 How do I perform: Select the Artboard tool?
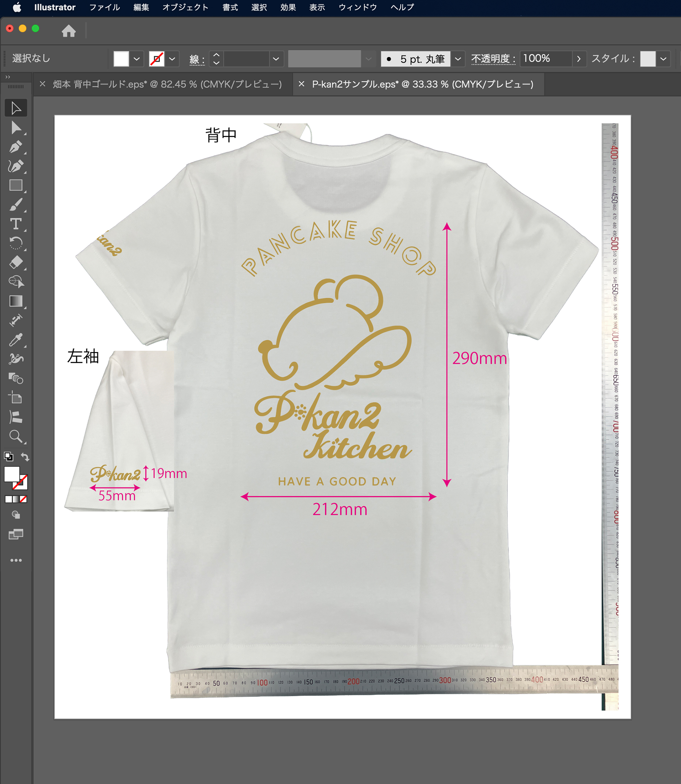coord(16,398)
